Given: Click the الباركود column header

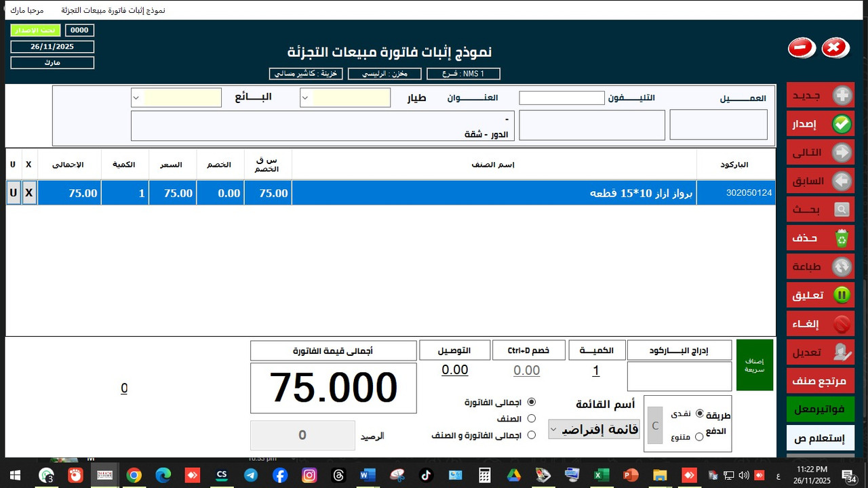Looking at the screenshot, I should point(736,165).
